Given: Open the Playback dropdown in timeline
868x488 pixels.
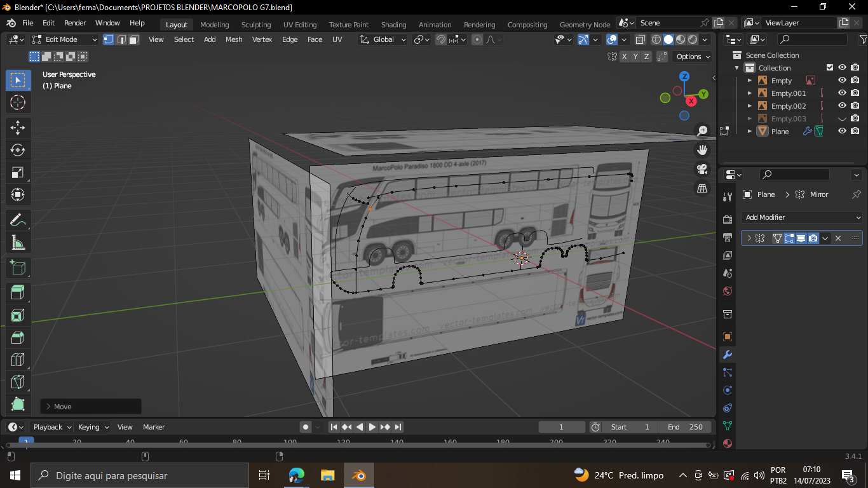Looking at the screenshot, I should point(51,427).
